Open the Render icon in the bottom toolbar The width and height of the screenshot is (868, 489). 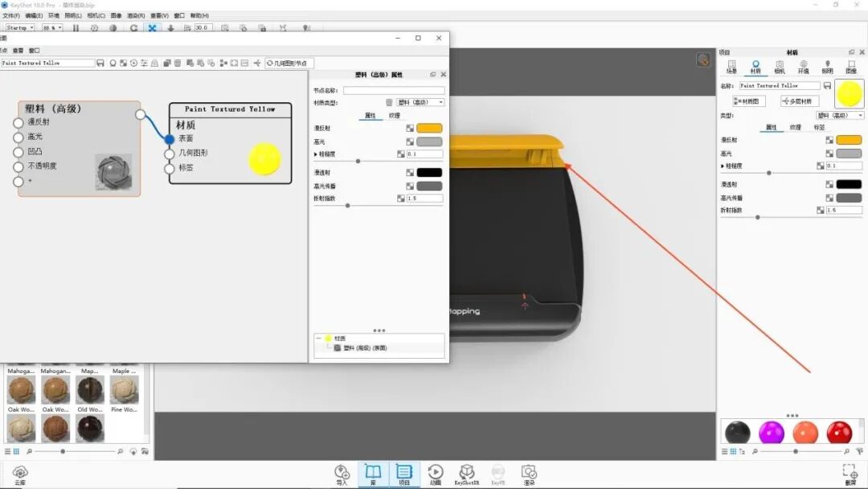530,473
